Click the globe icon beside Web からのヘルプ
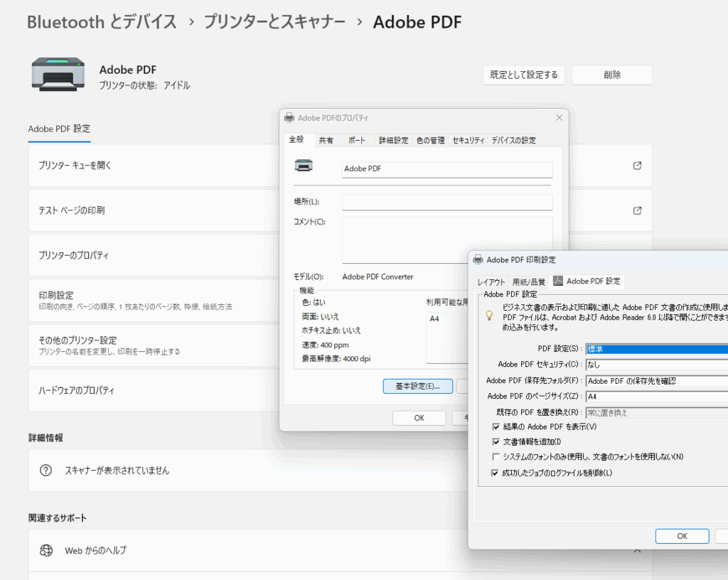728x580 pixels. [46, 550]
